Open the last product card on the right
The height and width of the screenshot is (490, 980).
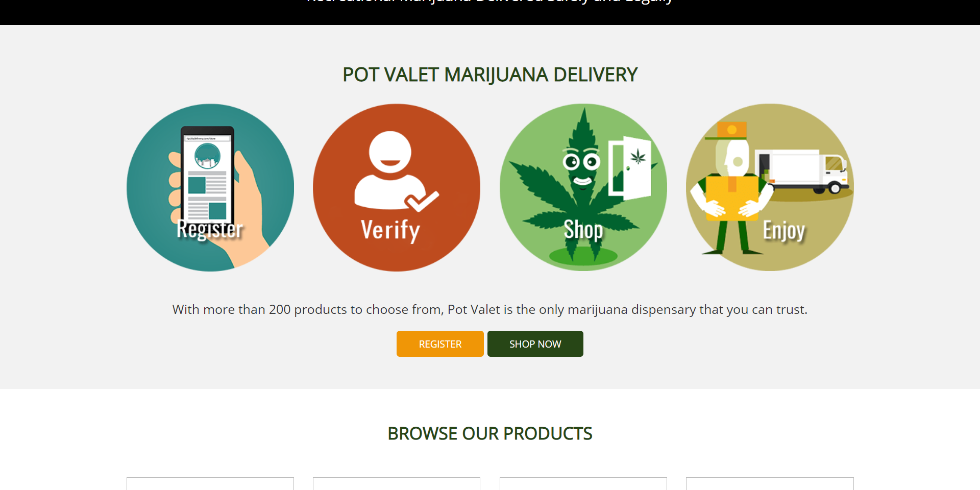click(770, 484)
